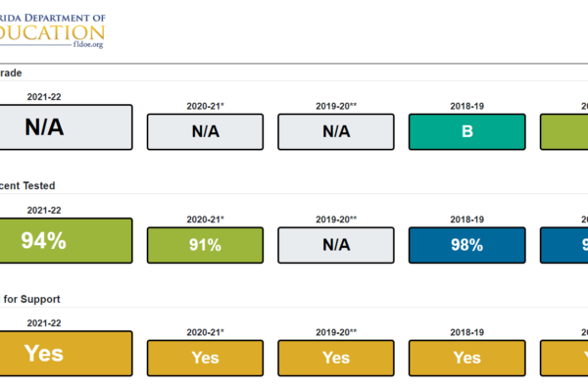This screenshot has height=392, width=588.
Task: Click the 2018-19 grade B box
Action: click(466, 131)
